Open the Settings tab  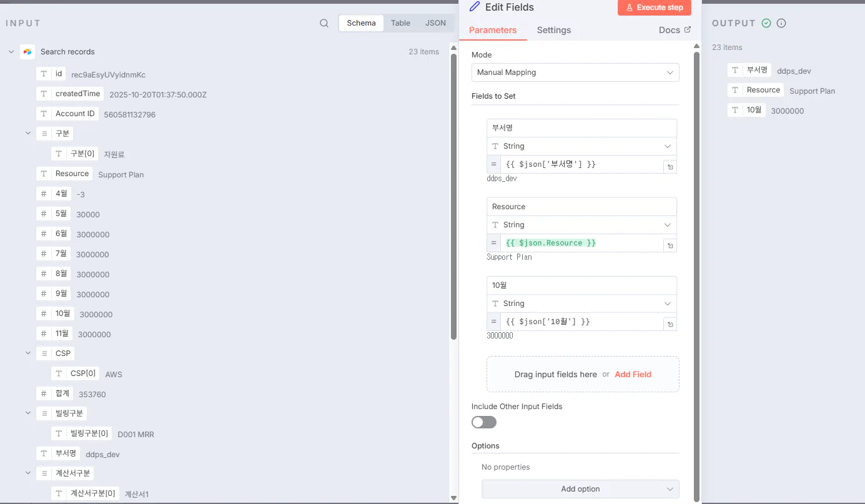tap(554, 30)
